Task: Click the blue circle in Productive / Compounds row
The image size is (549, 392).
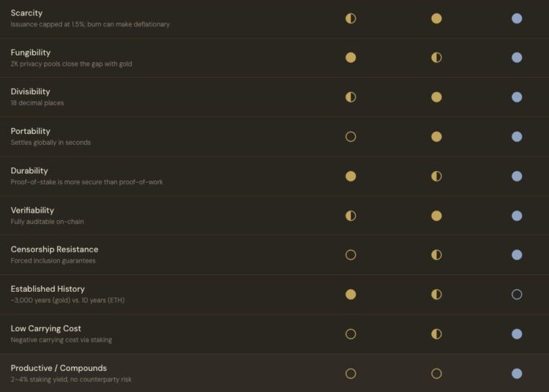Action: 517,374
